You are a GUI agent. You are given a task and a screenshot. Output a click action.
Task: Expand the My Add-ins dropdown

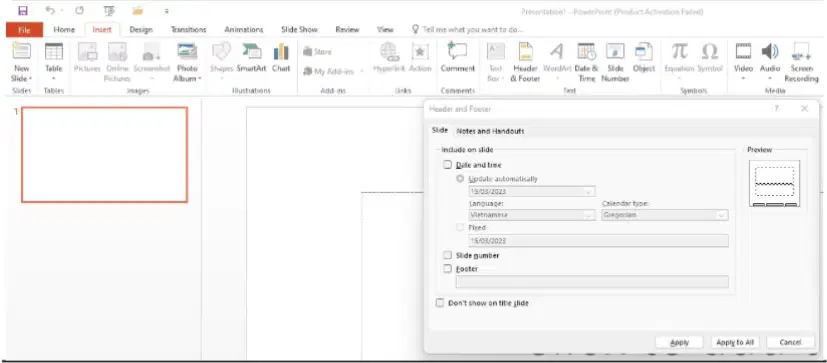point(362,71)
